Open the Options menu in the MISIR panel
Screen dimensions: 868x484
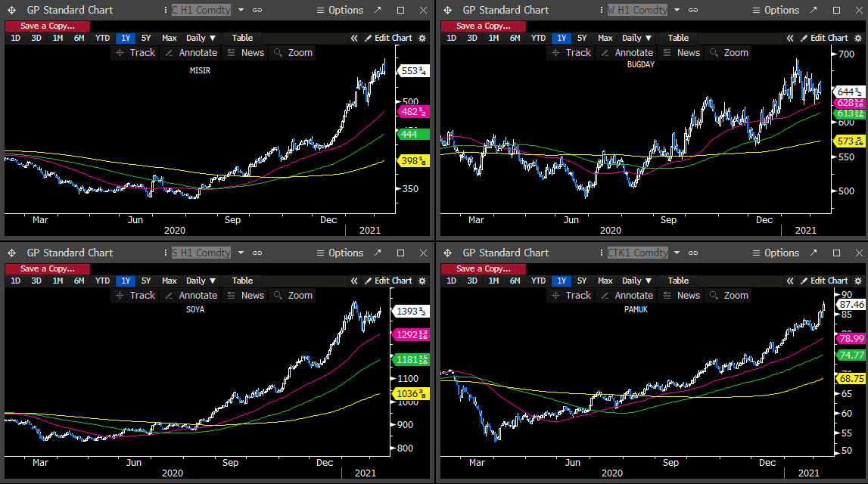tap(340, 10)
